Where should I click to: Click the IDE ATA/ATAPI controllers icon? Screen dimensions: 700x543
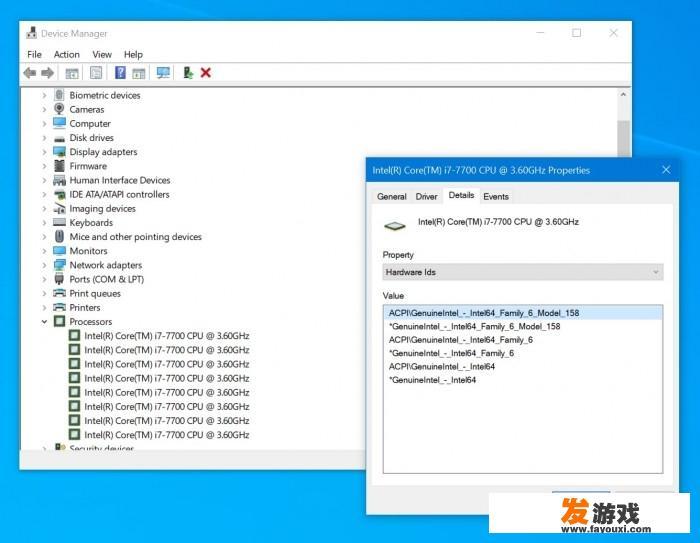point(59,194)
